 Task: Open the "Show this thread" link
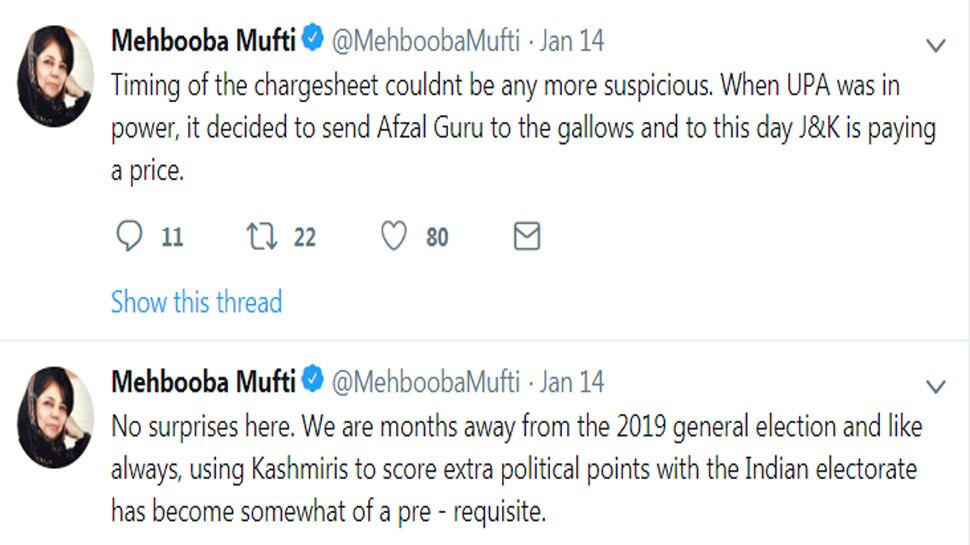tap(196, 302)
